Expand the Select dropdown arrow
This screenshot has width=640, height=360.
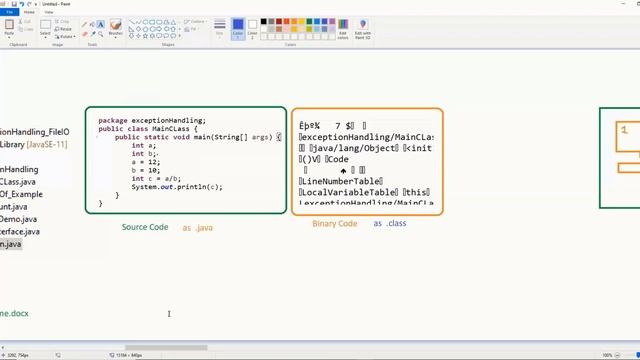pyautogui.click(x=45, y=38)
